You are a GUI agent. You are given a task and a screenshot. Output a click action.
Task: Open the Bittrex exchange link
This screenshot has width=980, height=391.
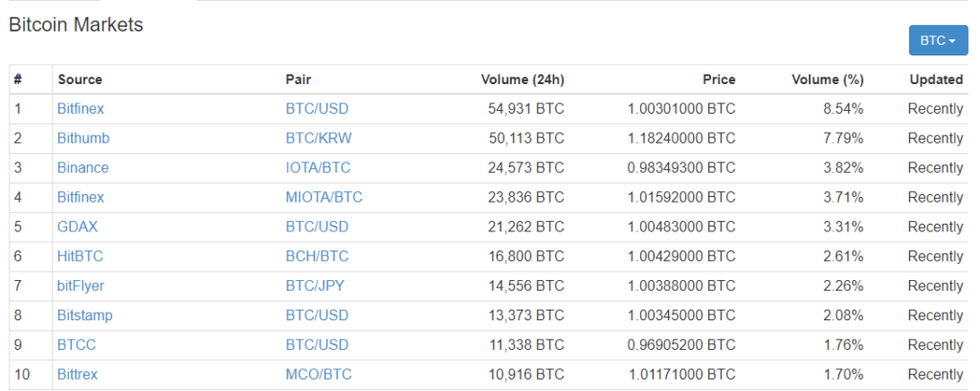click(78, 375)
